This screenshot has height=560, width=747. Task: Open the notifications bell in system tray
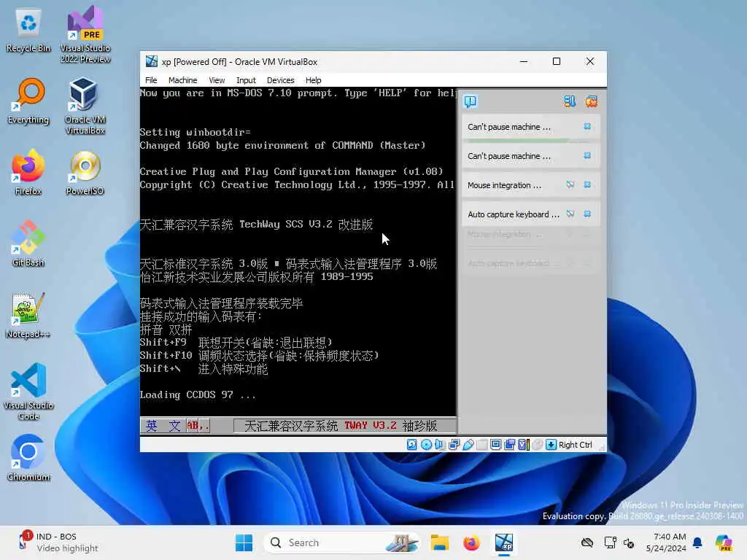click(697, 542)
